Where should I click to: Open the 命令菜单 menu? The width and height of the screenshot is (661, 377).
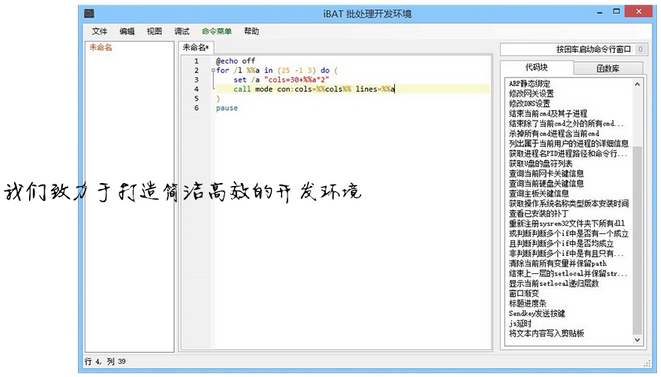216,31
